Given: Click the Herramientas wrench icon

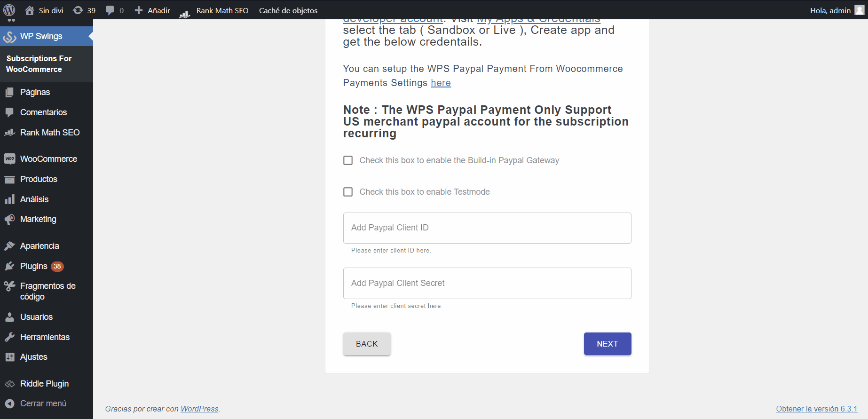Looking at the screenshot, I should click(x=9, y=337).
